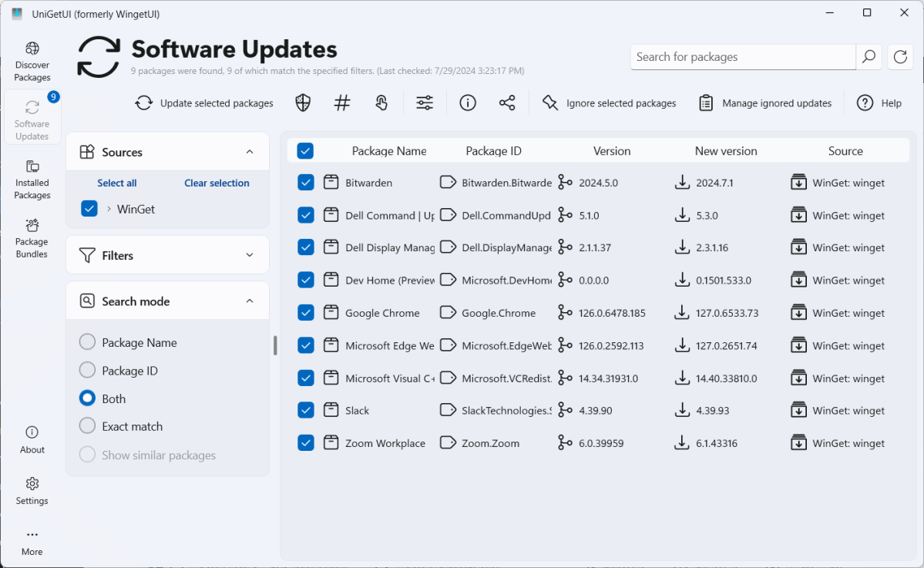Expand the WinGet source tree arrow
924x568 pixels.
[x=109, y=209]
